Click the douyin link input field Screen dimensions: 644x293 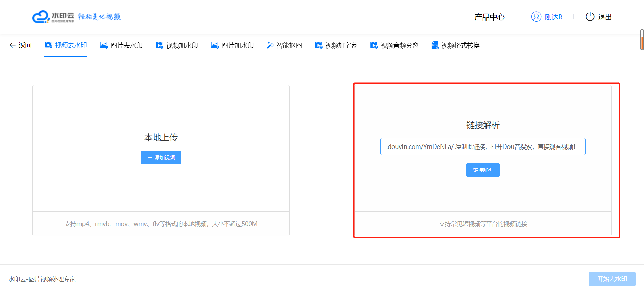[483, 146]
